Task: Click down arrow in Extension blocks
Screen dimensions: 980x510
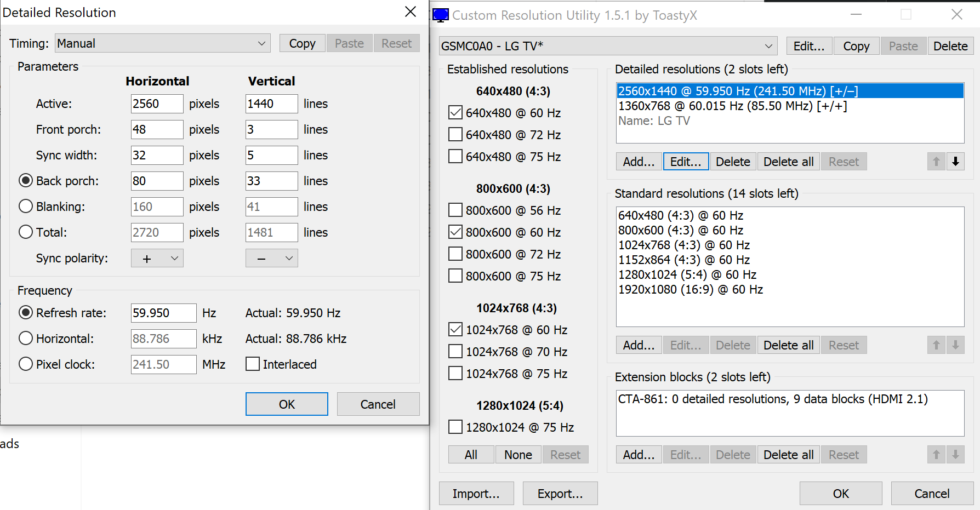Action: 955,455
